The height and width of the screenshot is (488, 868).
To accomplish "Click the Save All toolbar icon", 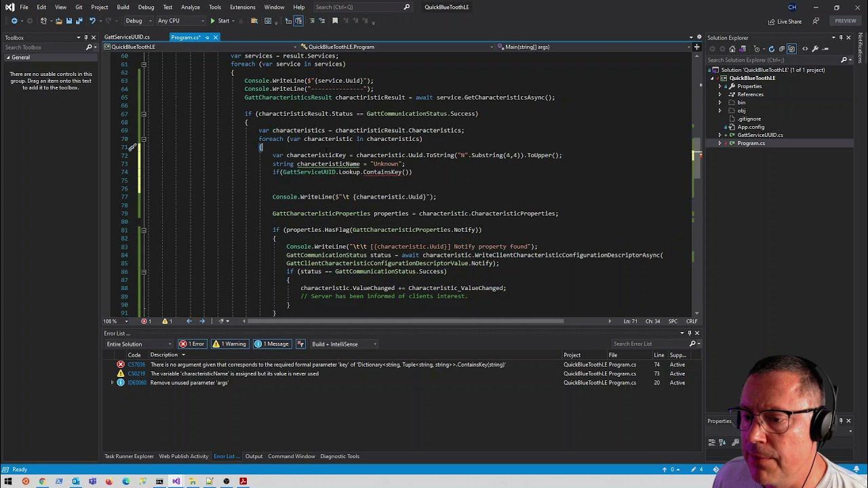I will [x=78, y=21].
